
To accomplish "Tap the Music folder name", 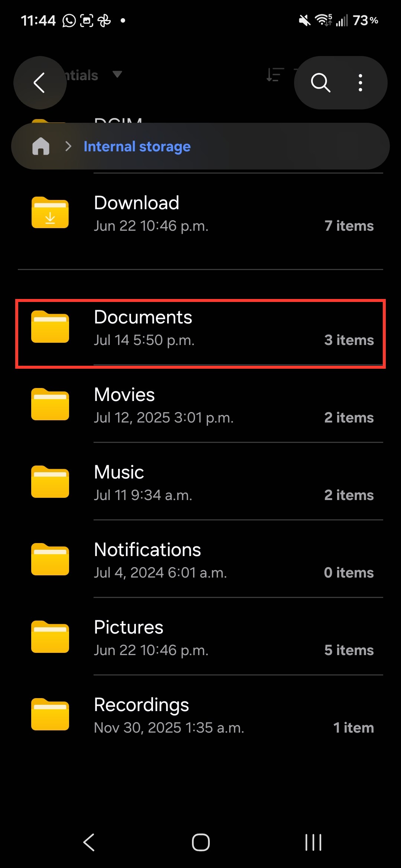I will point(119,472).
